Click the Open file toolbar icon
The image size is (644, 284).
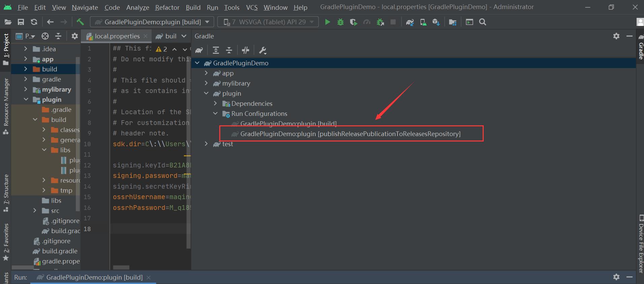pos(8,22)
